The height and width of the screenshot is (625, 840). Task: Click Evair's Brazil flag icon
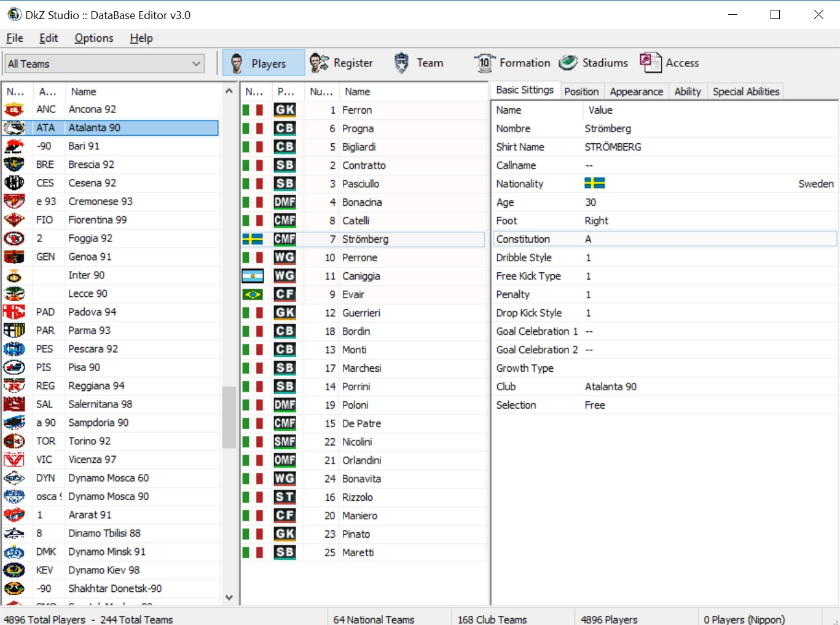pyautogui.click(x=253, y=294)
